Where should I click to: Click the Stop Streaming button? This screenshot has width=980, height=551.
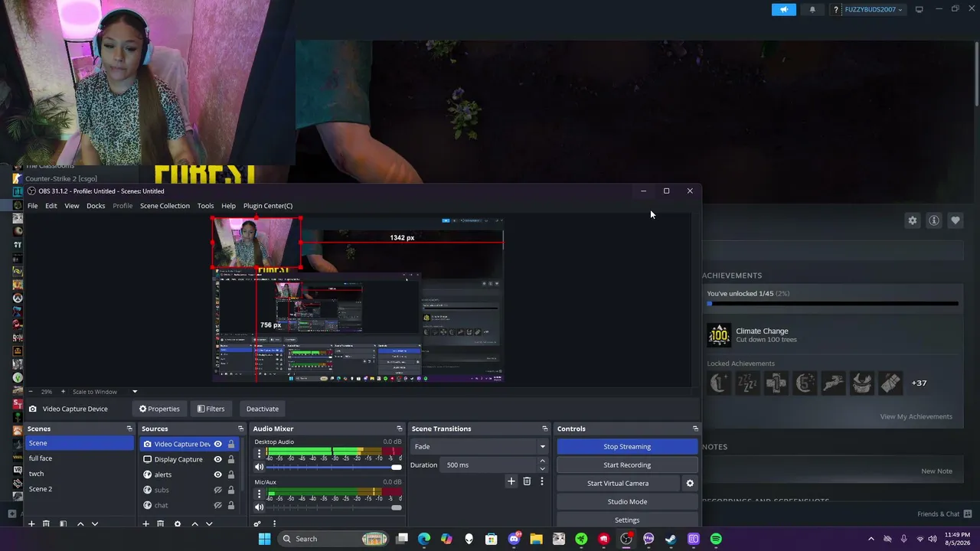627,446
